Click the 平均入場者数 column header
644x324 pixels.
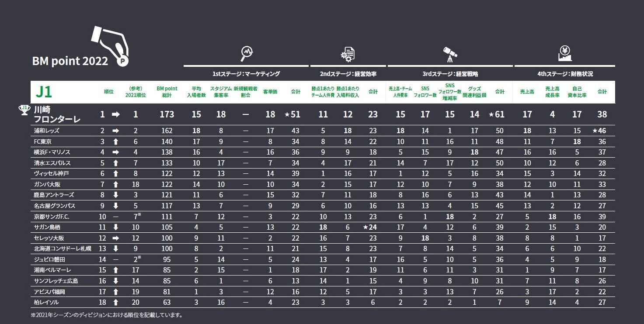196,92
